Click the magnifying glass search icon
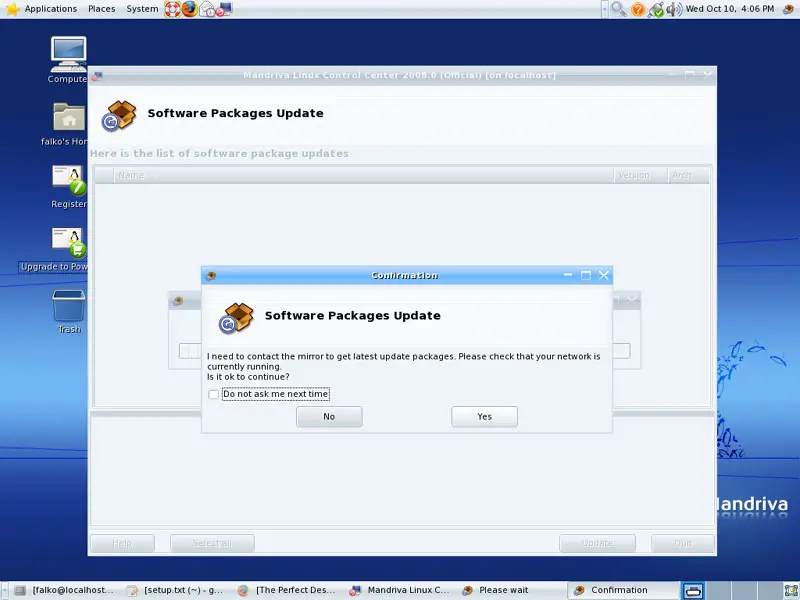 (x=619, y=9)
